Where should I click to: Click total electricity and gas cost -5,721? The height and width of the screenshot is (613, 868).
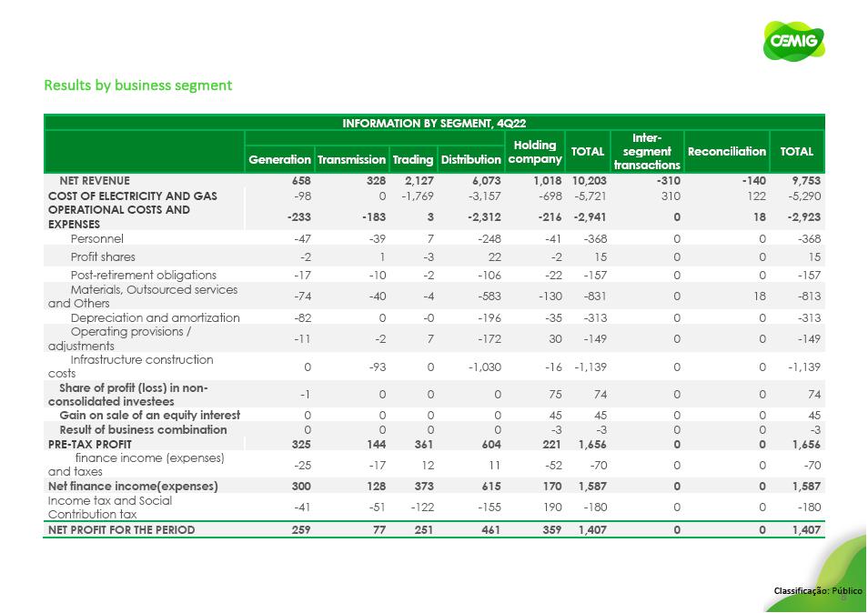click(590, 196)
